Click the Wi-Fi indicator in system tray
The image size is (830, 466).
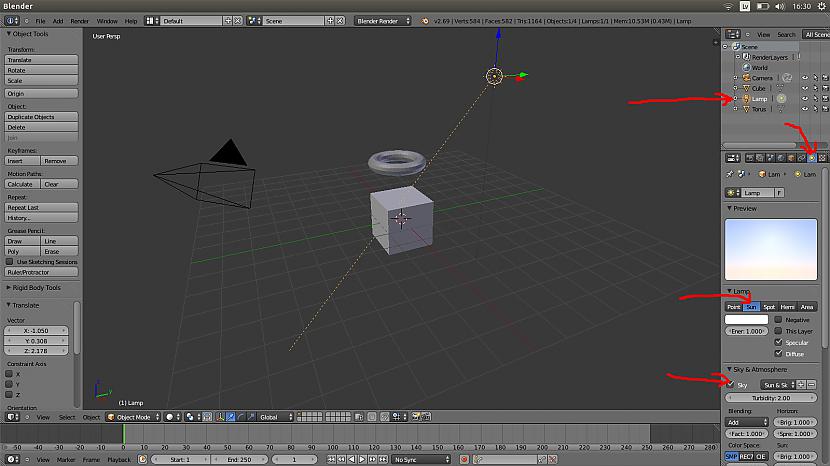(728, 6)
